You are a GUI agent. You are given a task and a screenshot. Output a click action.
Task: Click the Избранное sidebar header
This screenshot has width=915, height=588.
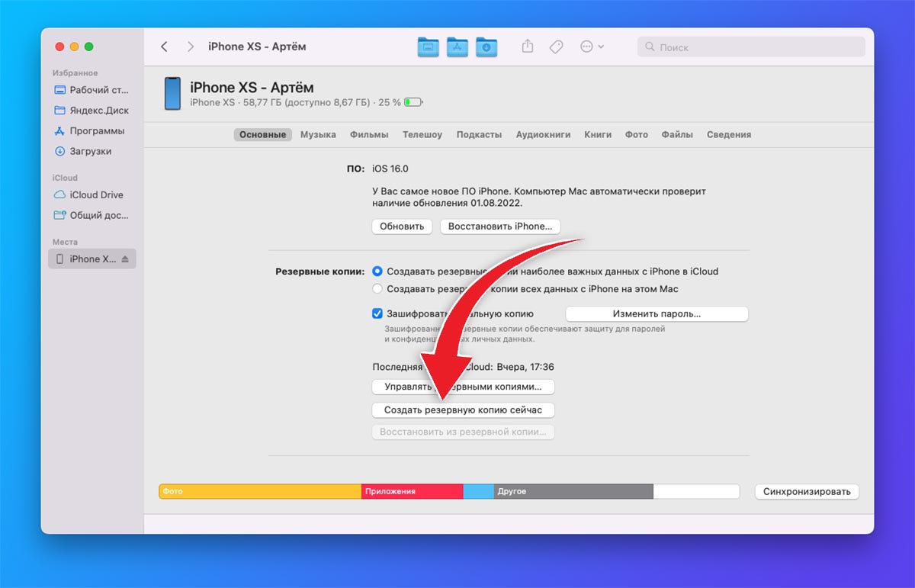pos(75,73)
